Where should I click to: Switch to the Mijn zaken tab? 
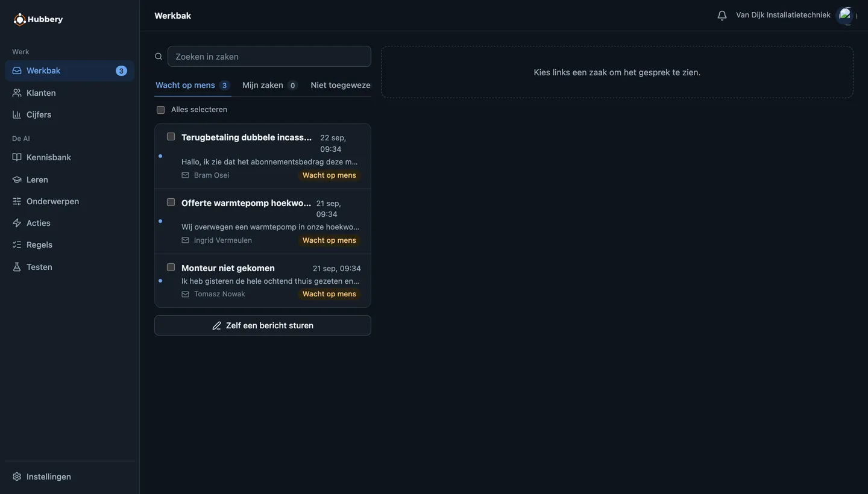[x=269, y=85]
